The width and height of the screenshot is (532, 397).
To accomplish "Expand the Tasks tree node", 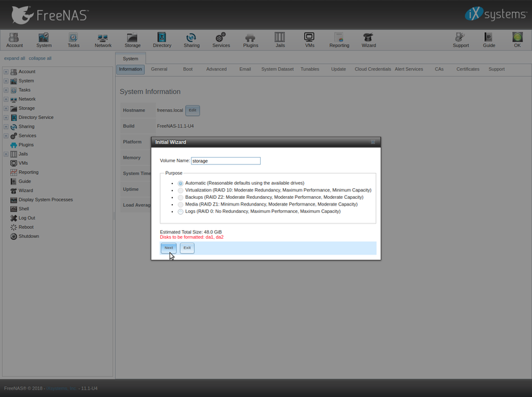I will tap(6, 90).
